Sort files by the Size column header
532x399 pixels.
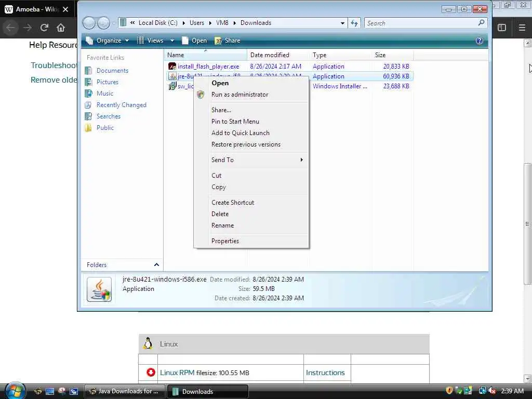point(393,55)
